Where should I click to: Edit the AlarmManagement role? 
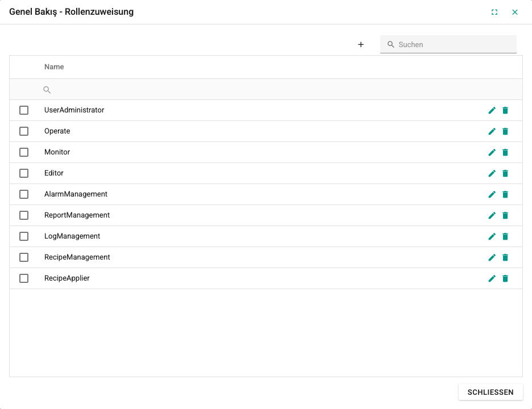492,194
